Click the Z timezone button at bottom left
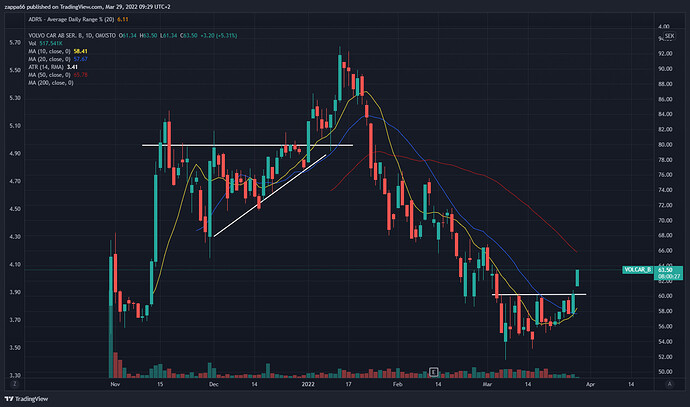Viewport: 690px width, 407px height. pos(15,384)
